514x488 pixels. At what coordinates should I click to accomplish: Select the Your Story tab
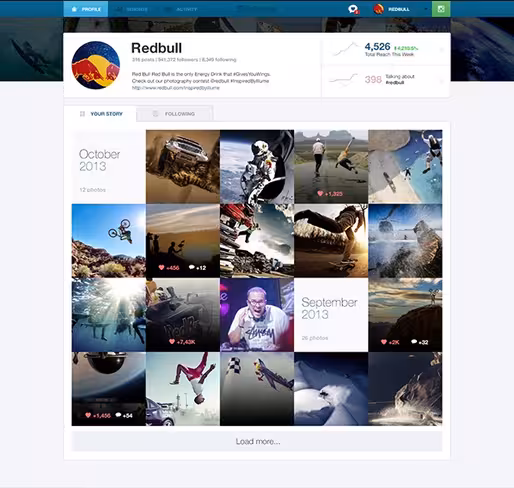pos(100,114)
